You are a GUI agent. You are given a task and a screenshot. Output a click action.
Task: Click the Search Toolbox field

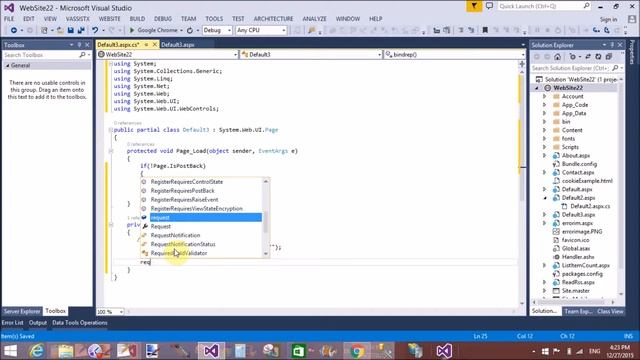point(47,55)
